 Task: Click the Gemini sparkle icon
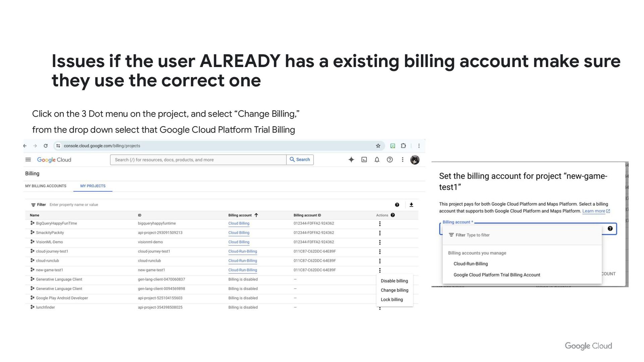(351, 160)
